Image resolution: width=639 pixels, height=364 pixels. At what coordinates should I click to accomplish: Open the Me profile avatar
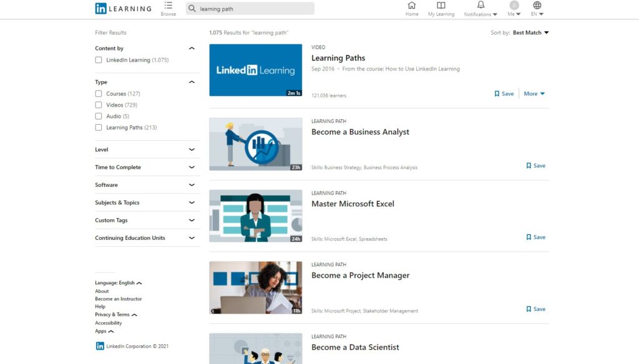coord(514,5)
